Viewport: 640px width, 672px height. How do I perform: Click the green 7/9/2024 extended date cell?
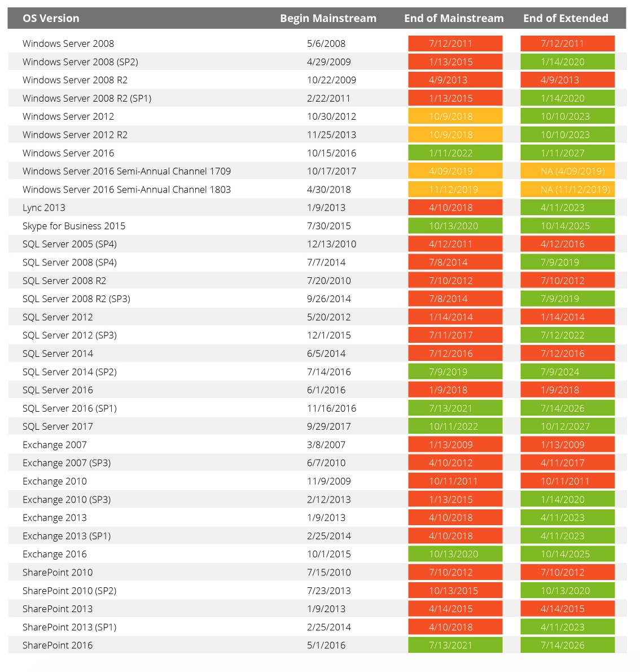click(567, 372)
